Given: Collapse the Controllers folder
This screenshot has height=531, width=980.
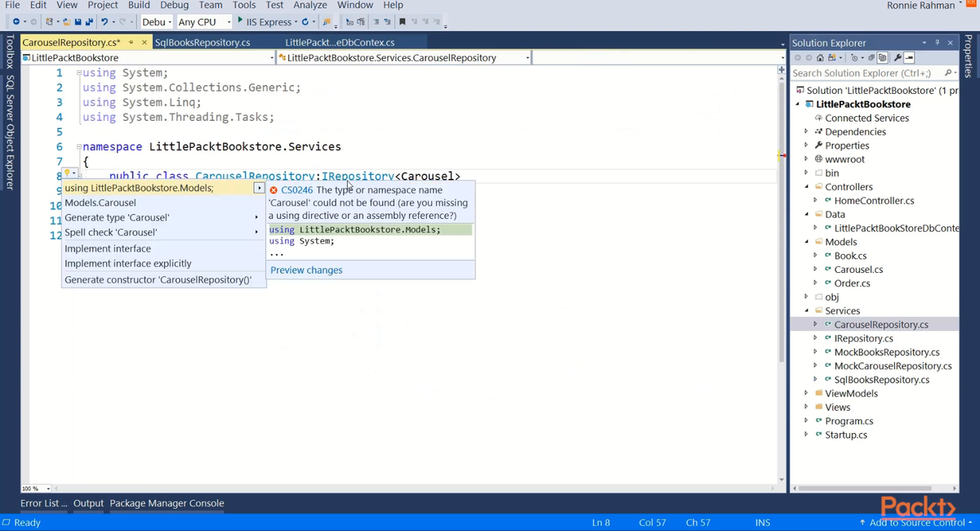Looking at the screenshot, I should tap(806, 187).
